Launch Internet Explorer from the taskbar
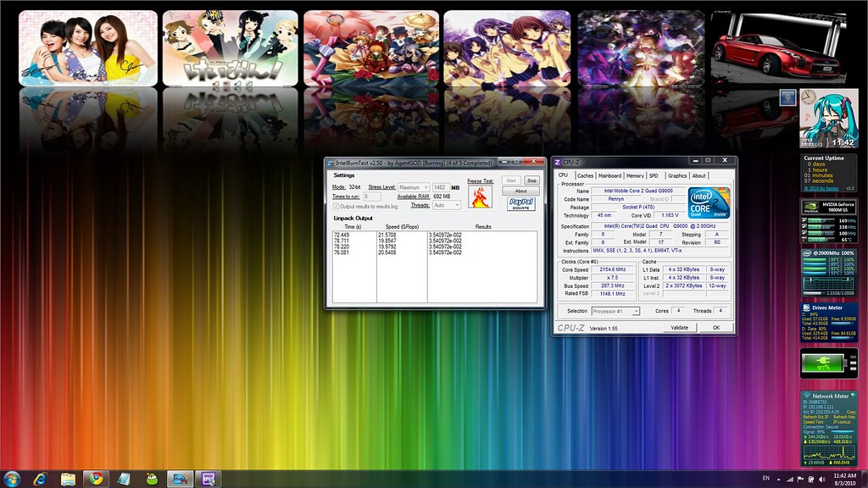Viewport: 868px width, 488px height. coord(40,479)
